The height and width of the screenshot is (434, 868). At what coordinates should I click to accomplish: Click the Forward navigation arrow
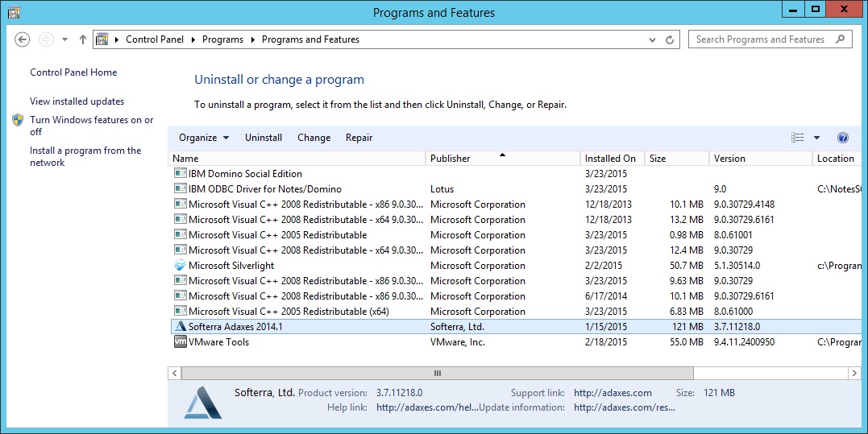point(46,39)
